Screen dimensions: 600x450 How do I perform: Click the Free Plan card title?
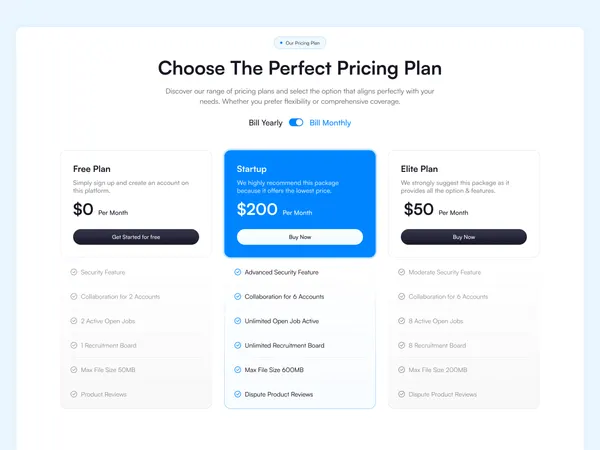92,169
